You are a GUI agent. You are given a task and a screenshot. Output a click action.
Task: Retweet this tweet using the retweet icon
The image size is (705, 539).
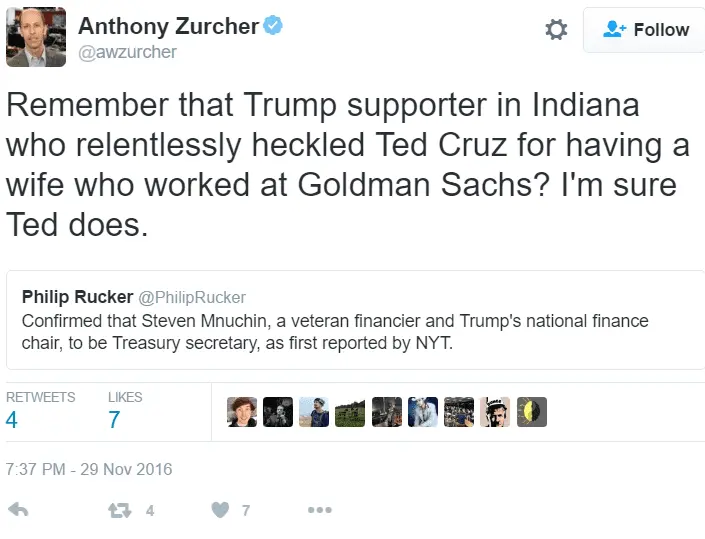point(120,510)
